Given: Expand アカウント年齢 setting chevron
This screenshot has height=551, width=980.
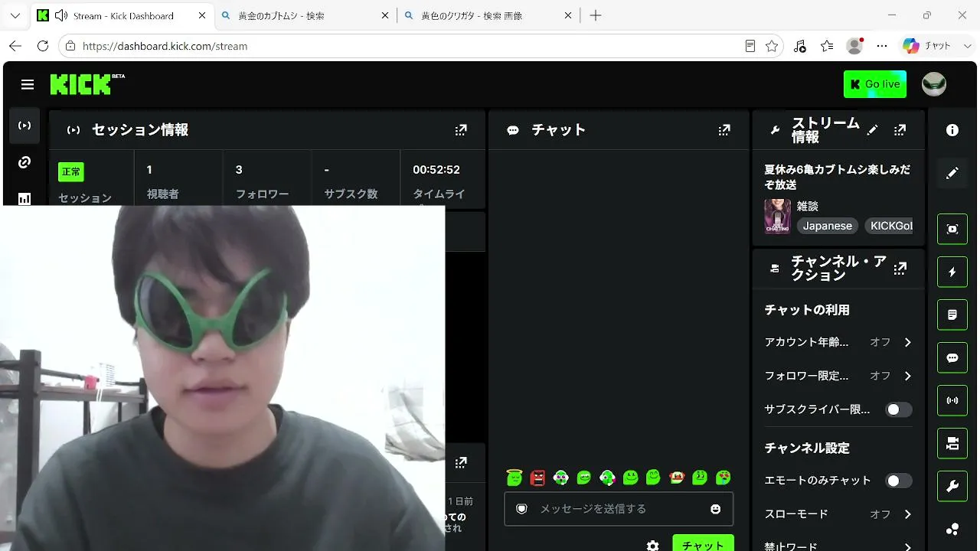Looking at the screenshot, I should coord(907,342).
